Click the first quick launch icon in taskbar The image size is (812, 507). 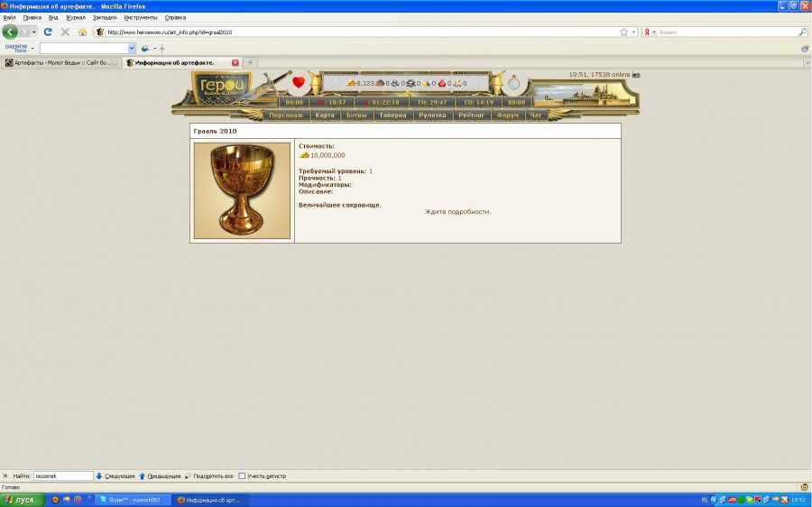[55, 500]
